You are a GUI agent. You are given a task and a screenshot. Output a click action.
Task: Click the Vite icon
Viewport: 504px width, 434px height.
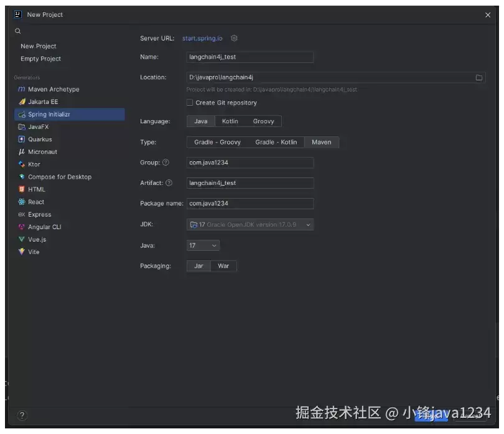[x=22, y=252]
